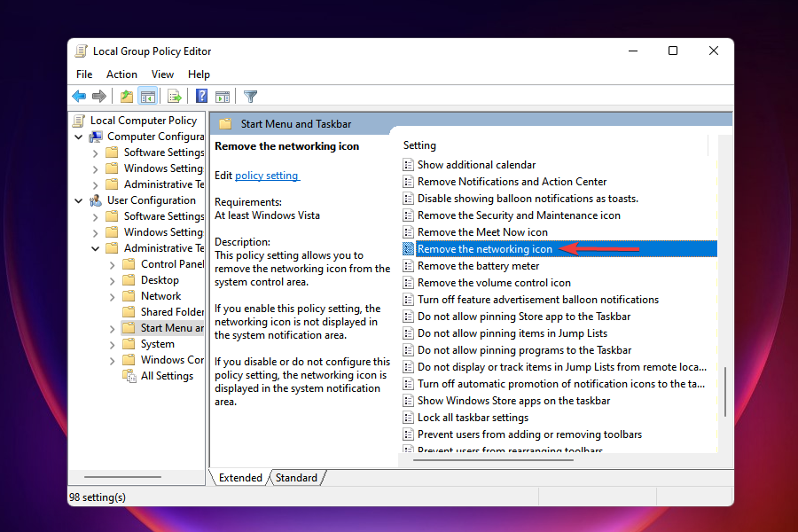Expand the Computer Configuration tree node
798x532 pixels.
coord(79,136)
